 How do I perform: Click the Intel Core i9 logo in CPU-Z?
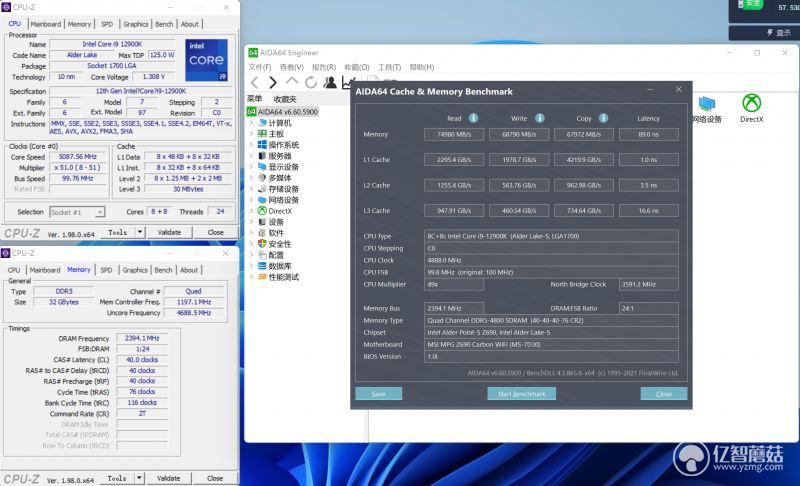click(206, 60)
